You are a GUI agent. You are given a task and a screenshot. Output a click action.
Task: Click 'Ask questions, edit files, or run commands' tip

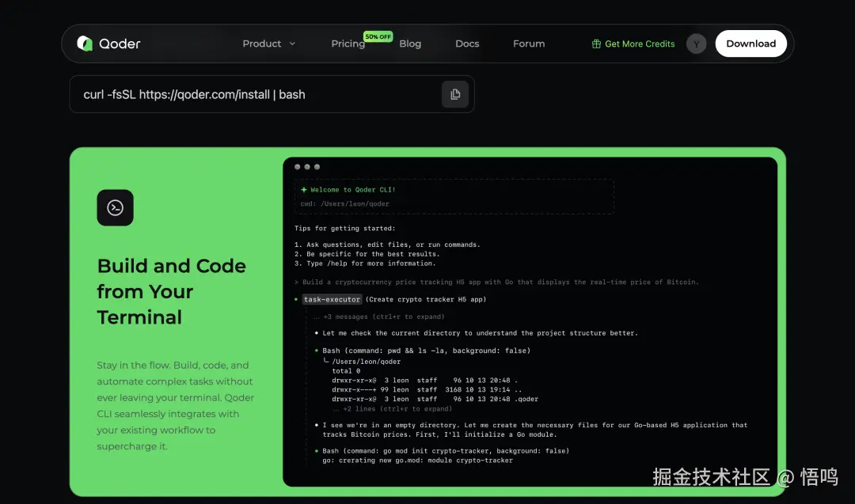coord(387,244)
